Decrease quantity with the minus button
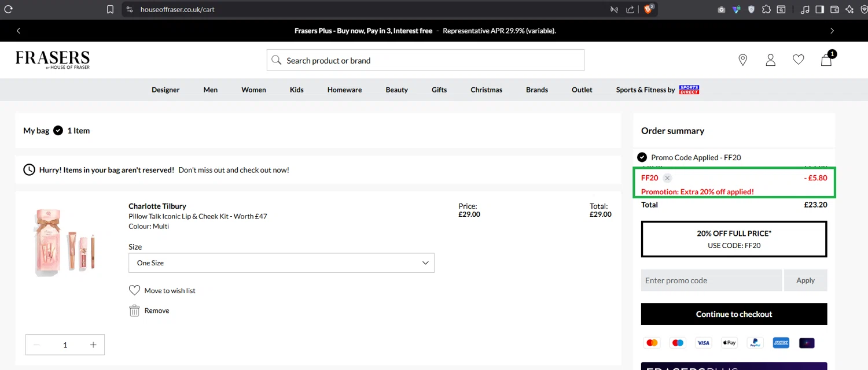The image size is (868, 370). (x=37, y=345)
